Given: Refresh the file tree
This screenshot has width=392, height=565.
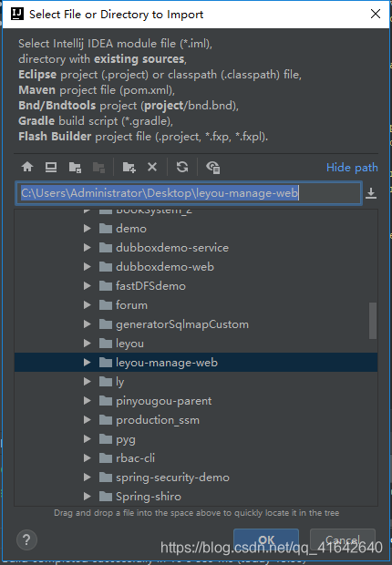Looking at the screenshot, I should [182, 167].
